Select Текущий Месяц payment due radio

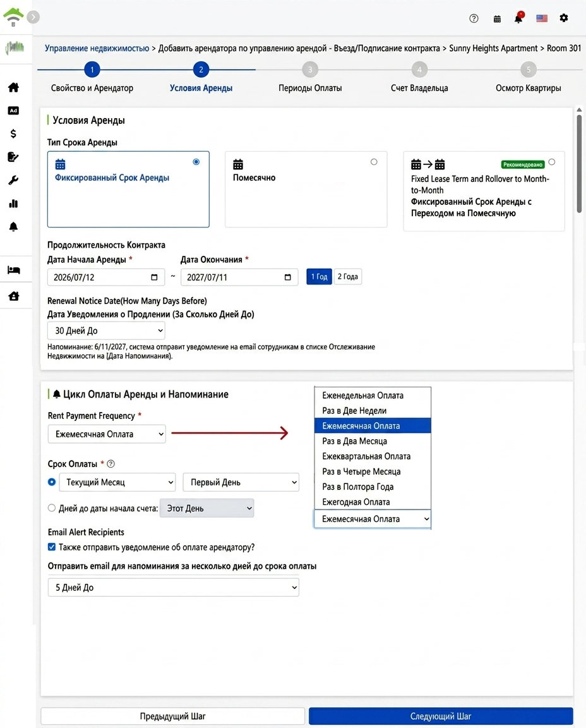pyautogui.click(x=52, y=482)
